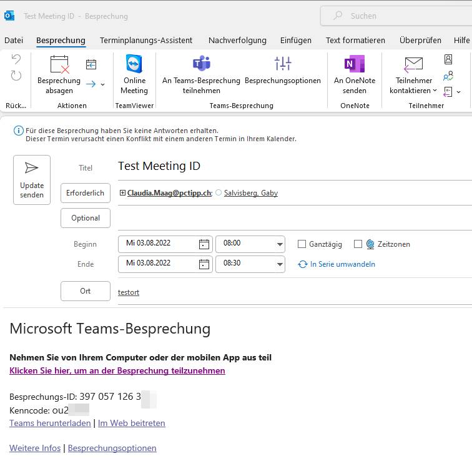
Task: Click Weitere Infos link
Action: [35, 448]
